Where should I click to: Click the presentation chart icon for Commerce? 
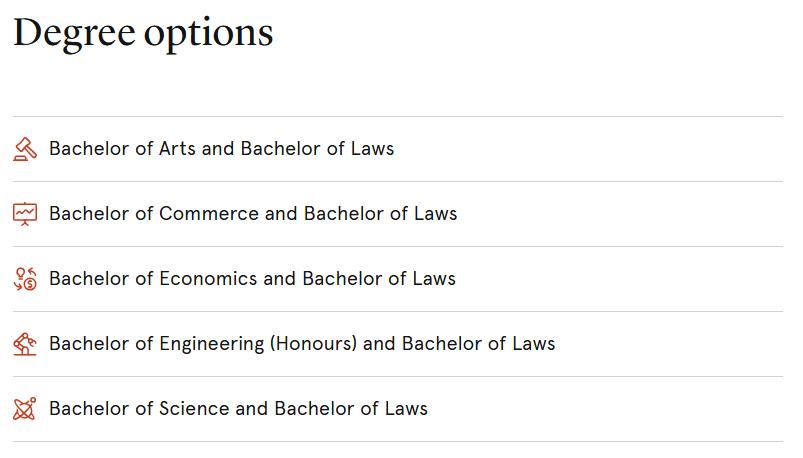[x=25, y=214]
